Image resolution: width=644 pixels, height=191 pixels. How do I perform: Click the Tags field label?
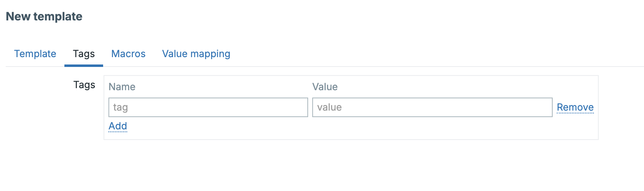tap(84, 85)
